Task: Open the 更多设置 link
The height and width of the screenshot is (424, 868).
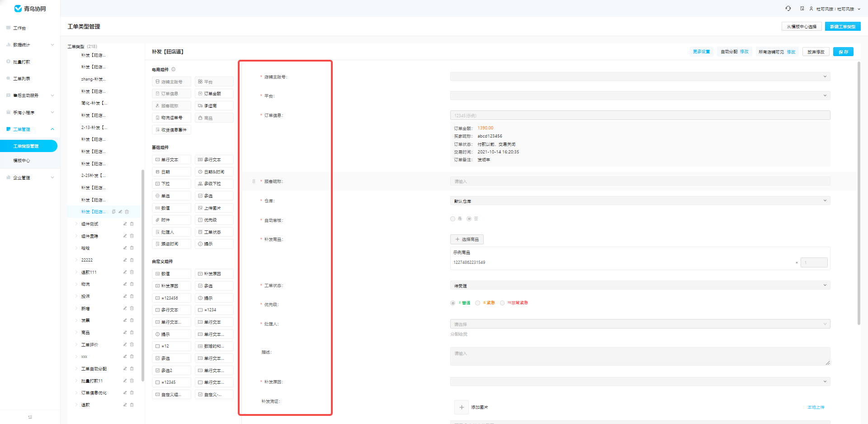Action: click(x=701, y=52)
